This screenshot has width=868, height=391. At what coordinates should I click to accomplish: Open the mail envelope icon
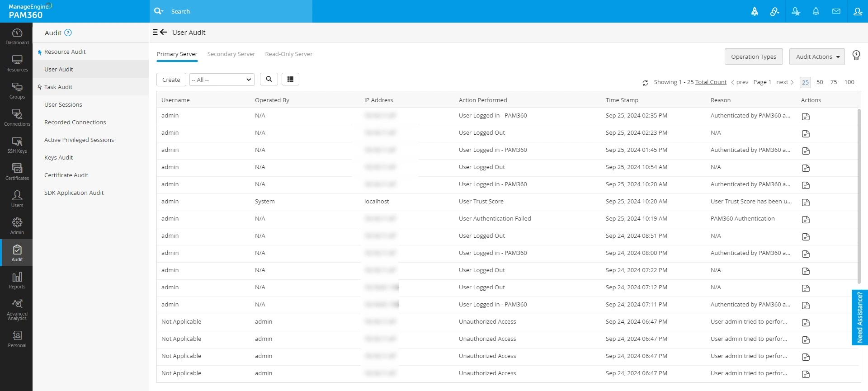tap(836, 11)
